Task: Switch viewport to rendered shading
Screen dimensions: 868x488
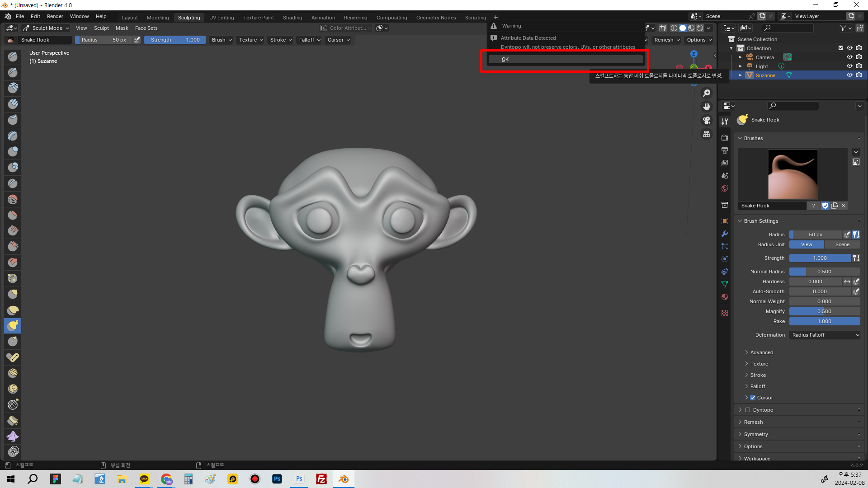Action: coord(700,28)
